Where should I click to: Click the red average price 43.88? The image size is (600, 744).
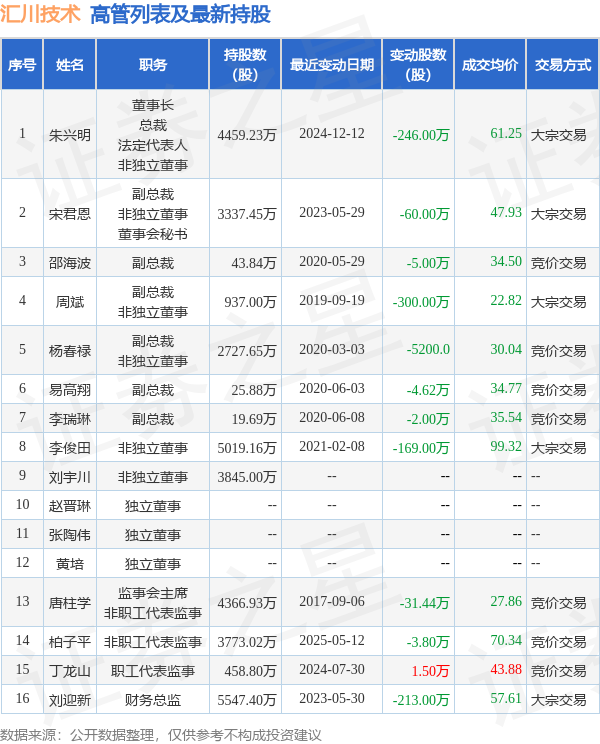[x=506, y=669]
